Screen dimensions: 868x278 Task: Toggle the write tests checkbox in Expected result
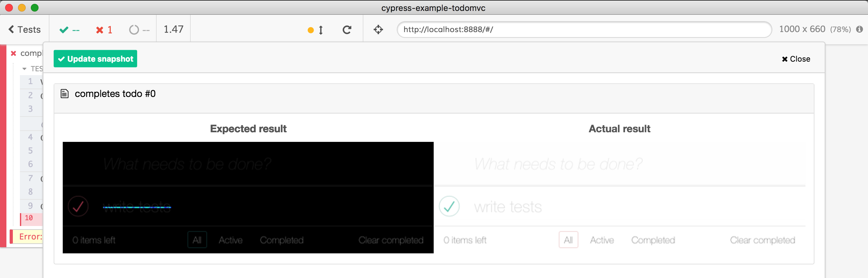[78, 206]
